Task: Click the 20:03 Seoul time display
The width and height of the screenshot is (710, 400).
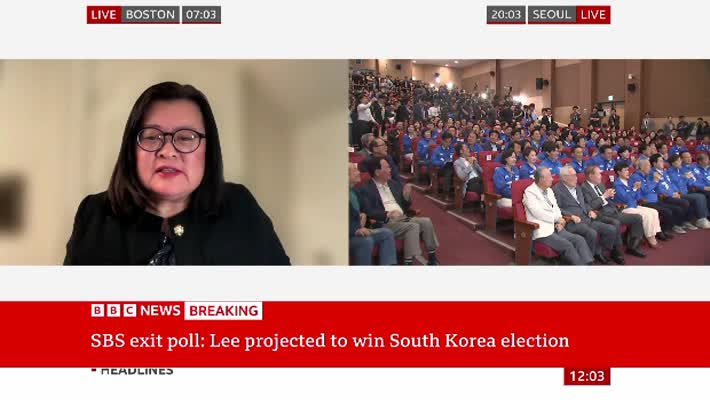Action: 506,14
